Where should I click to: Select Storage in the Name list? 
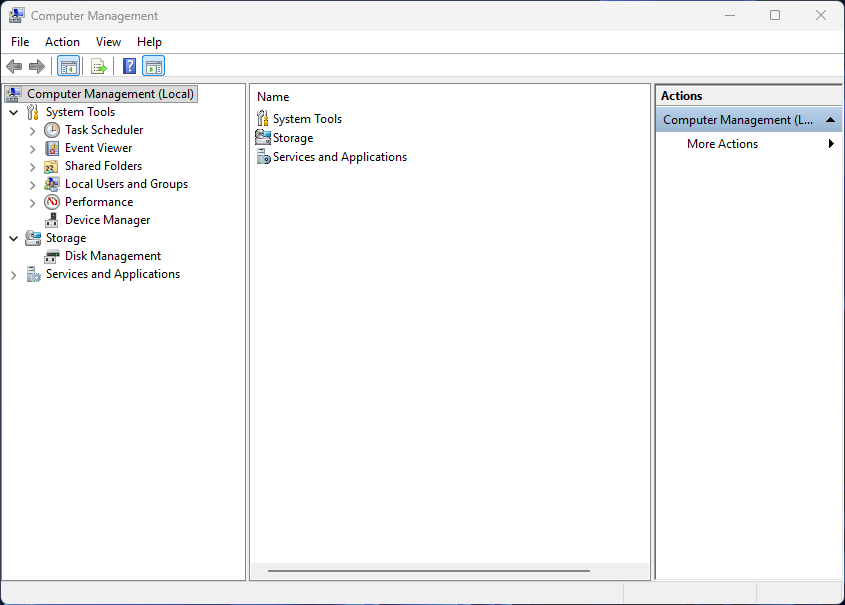[292, 137]
